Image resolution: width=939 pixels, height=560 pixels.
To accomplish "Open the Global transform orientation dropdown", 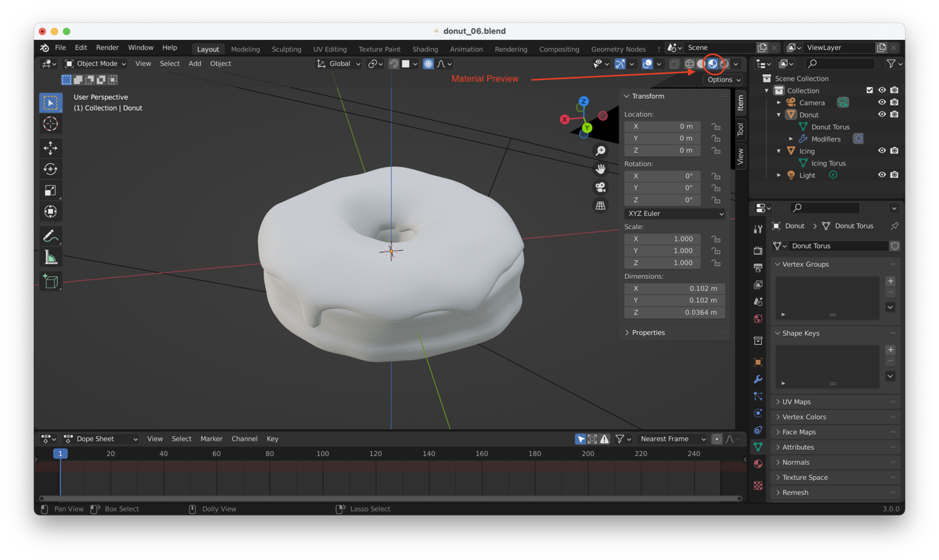I will 338,63.
